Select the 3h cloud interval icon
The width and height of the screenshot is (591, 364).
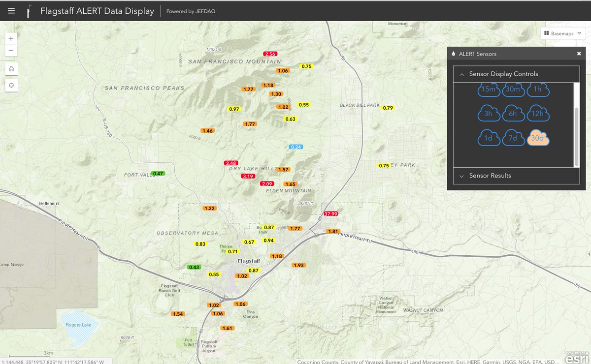pos(488,114)
